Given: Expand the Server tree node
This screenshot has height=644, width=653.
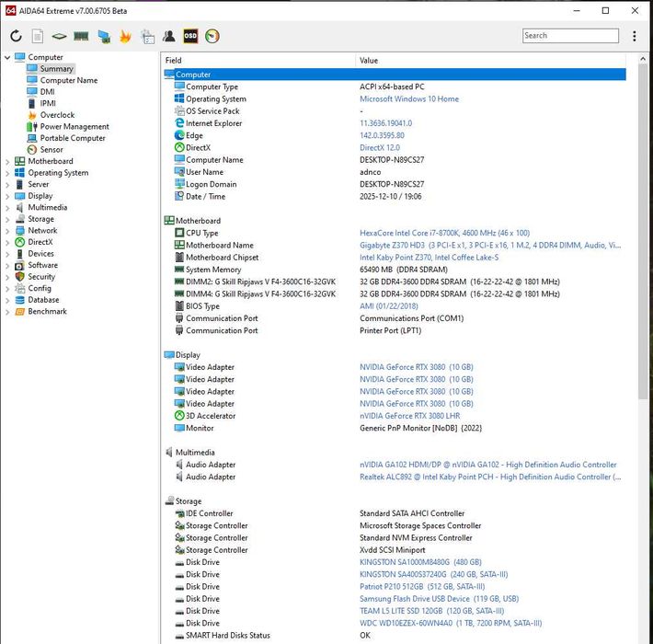Looking at the screenshot, I should coord(7,185).
